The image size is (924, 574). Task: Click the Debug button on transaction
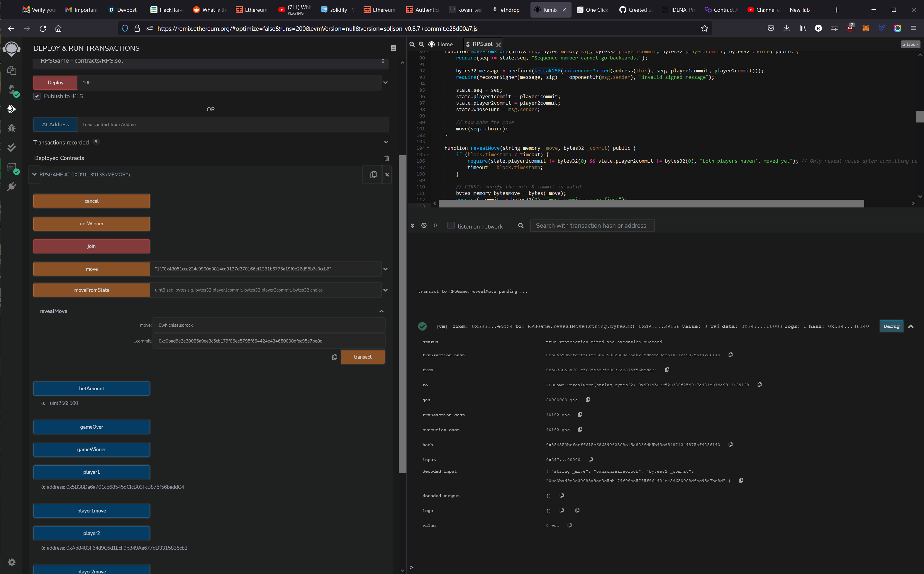point(891,326)
